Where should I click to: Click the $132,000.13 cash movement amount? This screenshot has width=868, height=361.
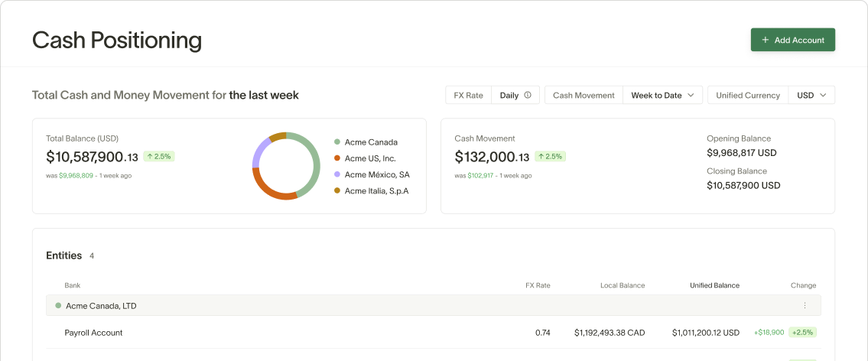click(492, 158)
